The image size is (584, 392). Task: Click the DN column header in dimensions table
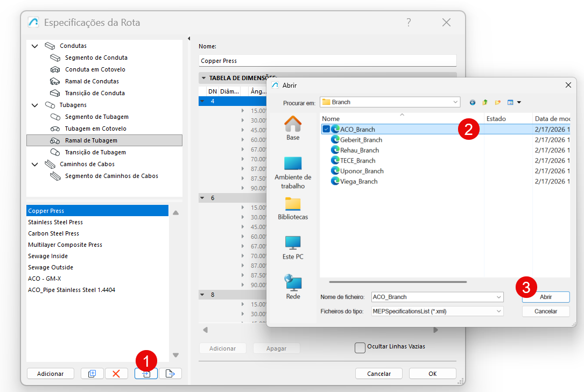click(212, 91)
